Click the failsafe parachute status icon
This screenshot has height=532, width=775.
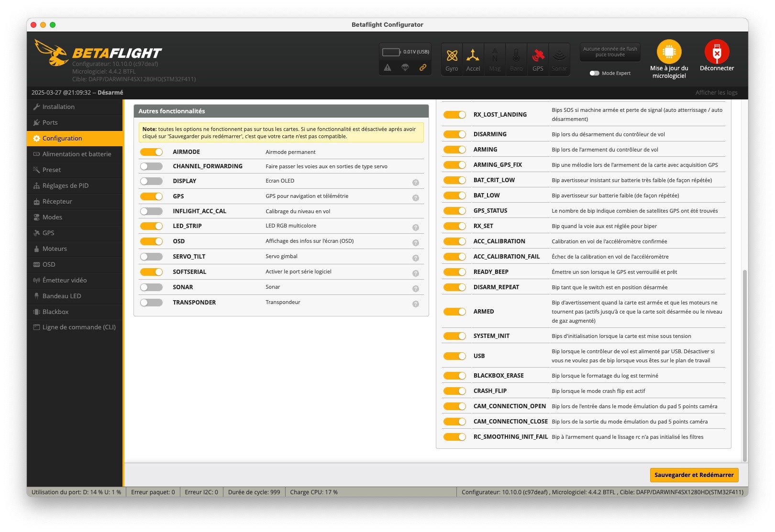(x=405, y=67)
